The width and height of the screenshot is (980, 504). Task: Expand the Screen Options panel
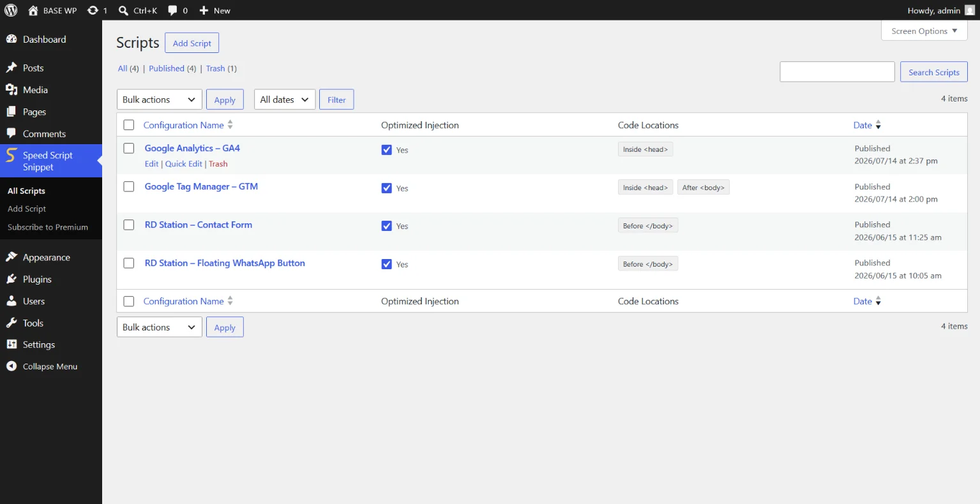924,31
